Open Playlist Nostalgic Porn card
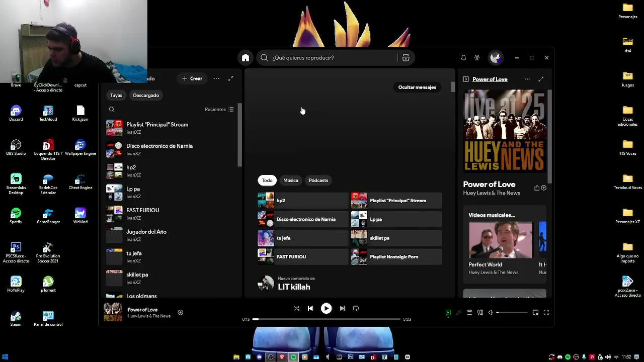This screenshot has width=644, height=362. point(396,256)
